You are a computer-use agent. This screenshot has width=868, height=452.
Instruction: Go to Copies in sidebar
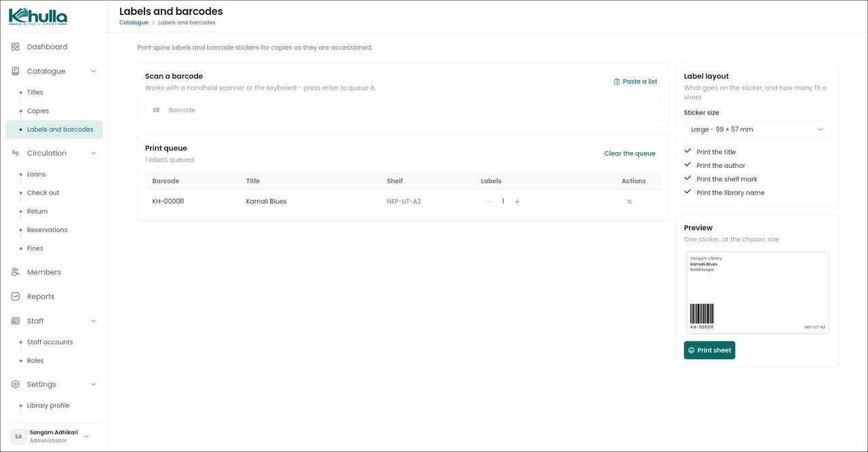(x=38, y=111)
